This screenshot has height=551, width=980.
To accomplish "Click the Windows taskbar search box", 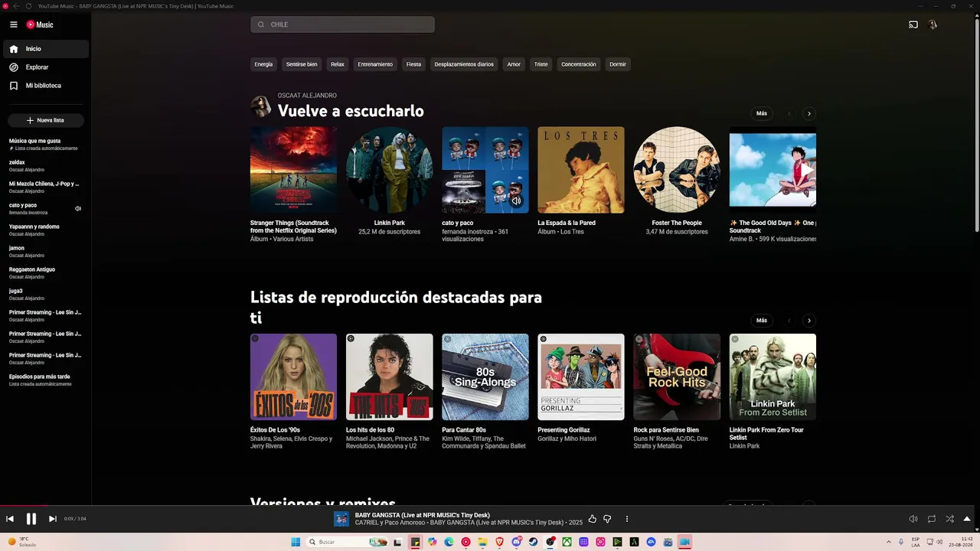I will [x=346, y=542].
